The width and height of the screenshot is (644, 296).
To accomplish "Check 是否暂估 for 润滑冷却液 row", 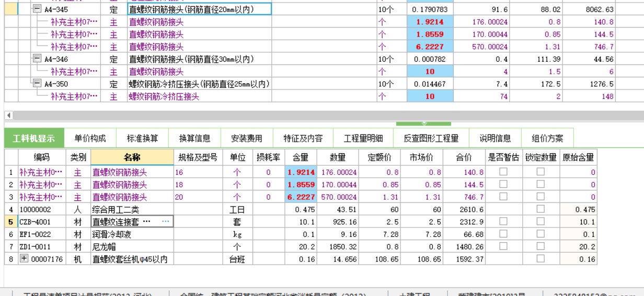I will pyautogui.click(x=503, y=234).
